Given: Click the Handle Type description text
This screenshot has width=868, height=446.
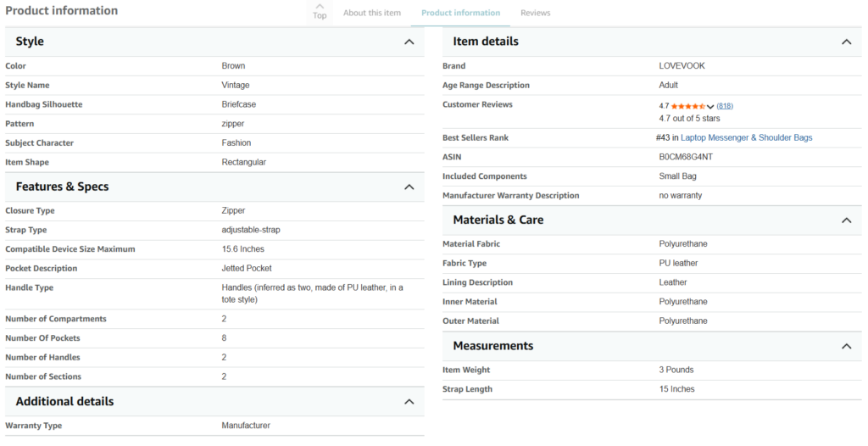Looking at the screenshot, I should click(312, 293).
